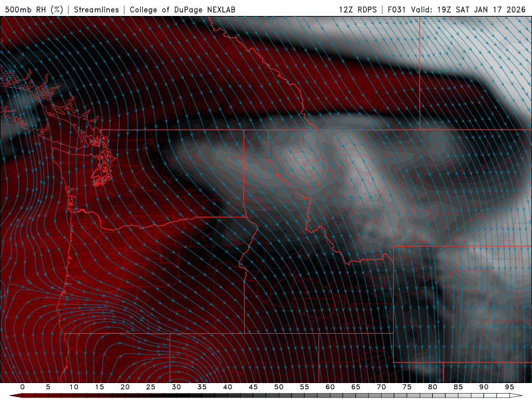Select the "80" humidity scale label

click(432, 387)
